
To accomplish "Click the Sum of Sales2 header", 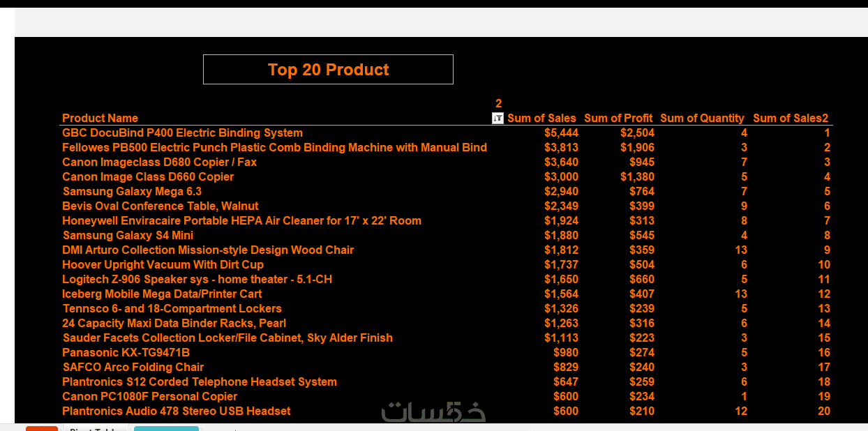I will coord(791,119).
